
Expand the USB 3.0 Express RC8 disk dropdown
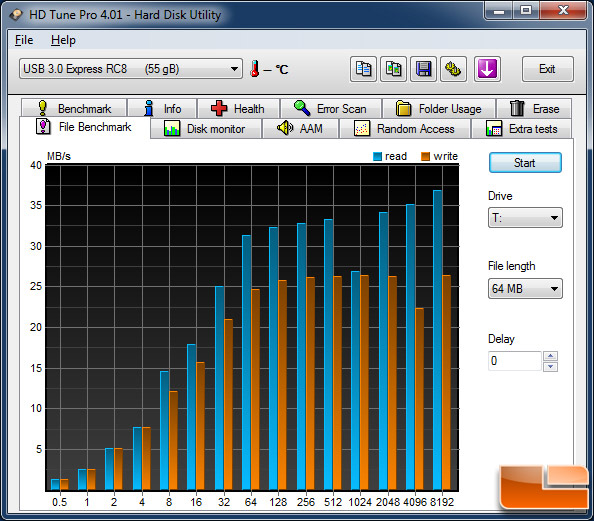click(x=131, y=69)
